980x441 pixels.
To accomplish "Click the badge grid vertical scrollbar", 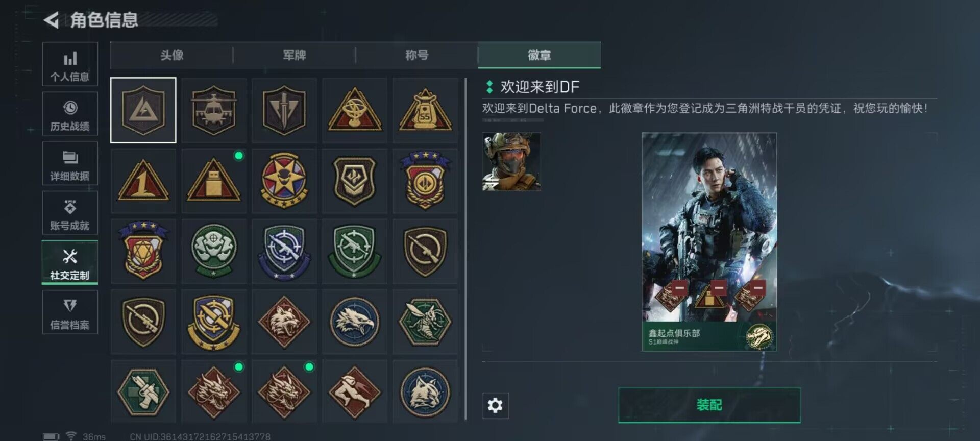I will pos(465,249).
